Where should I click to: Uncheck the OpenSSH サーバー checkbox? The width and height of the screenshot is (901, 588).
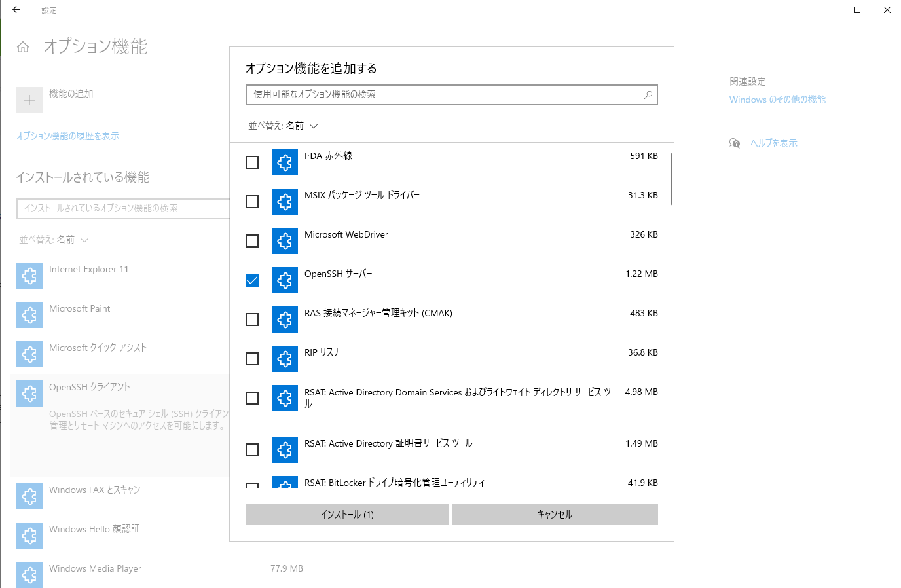(x=252, y=280)
